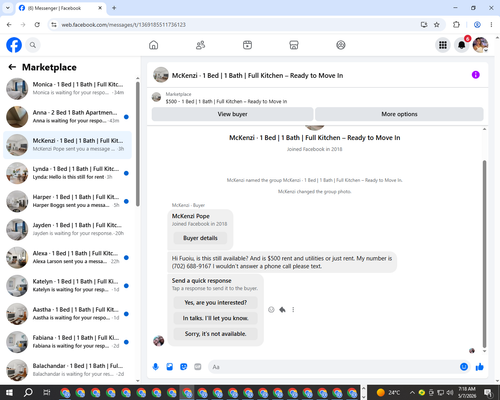Reload the page with refresh icon

pos(37,25)
